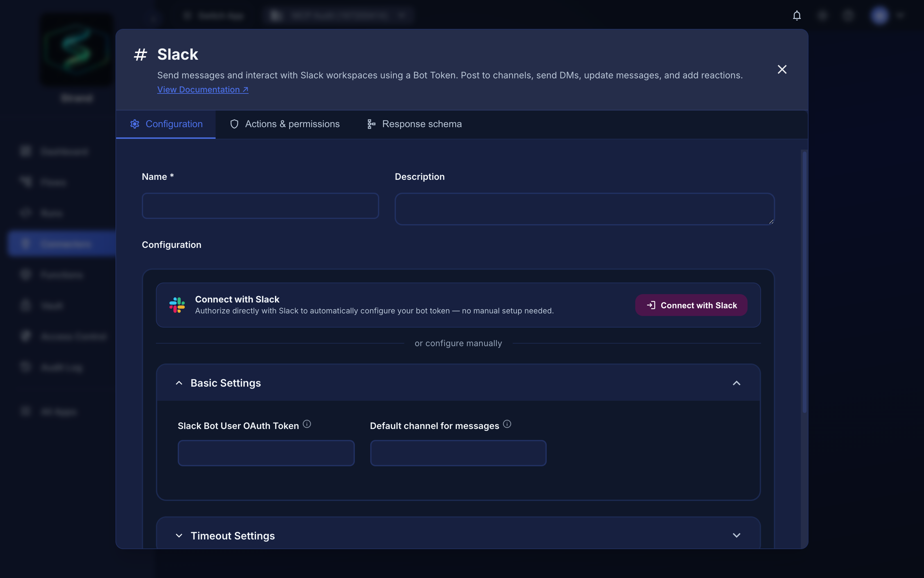Collapse Basic Settings via right chevron
Screen dimensions: 924x578
737,383
